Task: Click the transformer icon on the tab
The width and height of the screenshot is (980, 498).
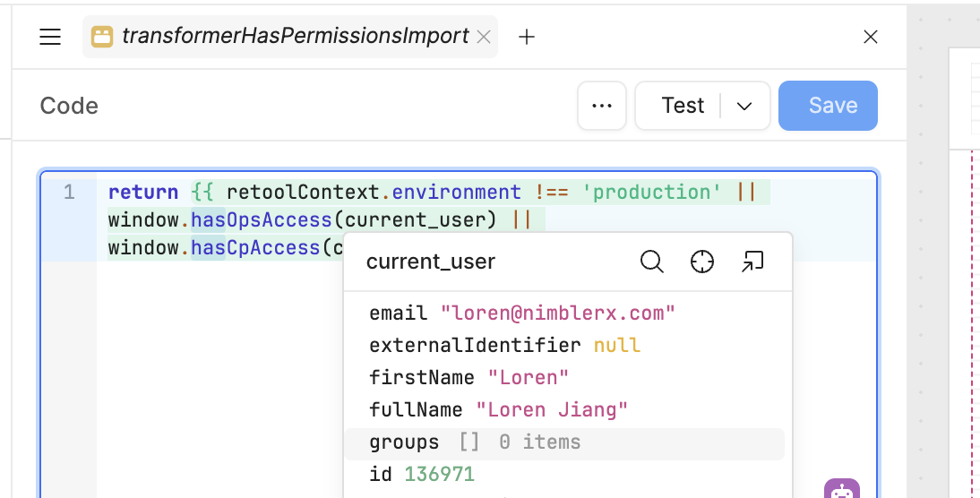Action: tap(102, 37)
